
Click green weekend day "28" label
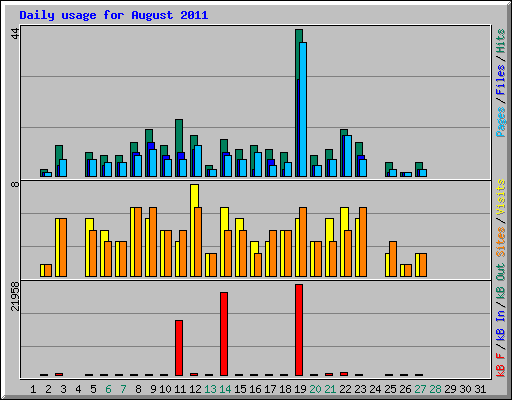point(435,389)
